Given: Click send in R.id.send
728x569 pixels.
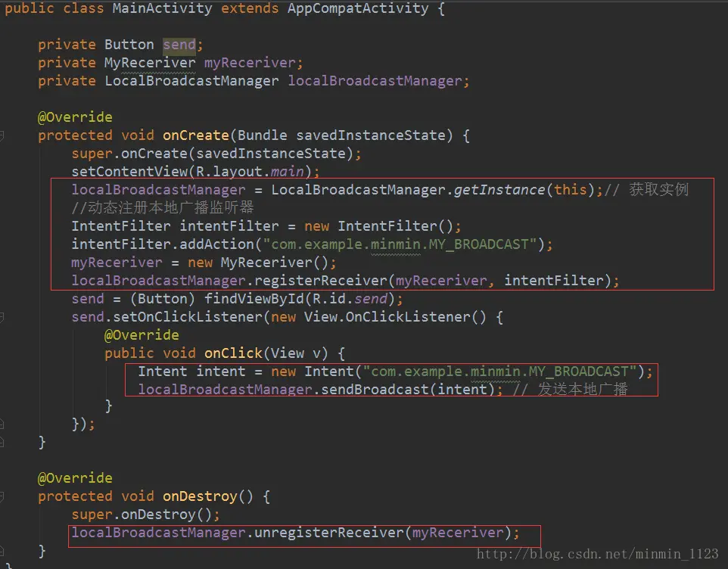Looking at the screenshot, I should click(x=371, y=299).
